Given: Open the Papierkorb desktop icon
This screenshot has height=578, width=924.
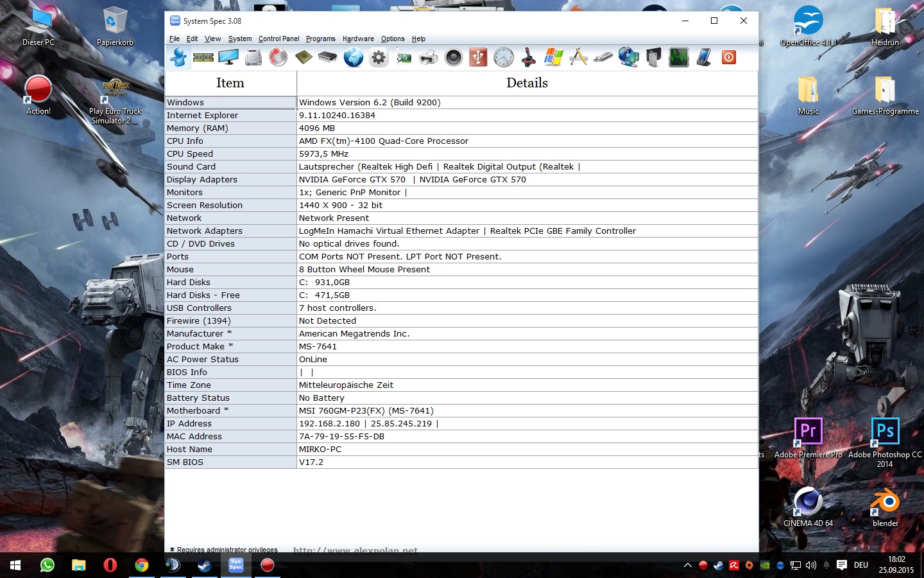Looking at the screenshot, I should (115, 27).
